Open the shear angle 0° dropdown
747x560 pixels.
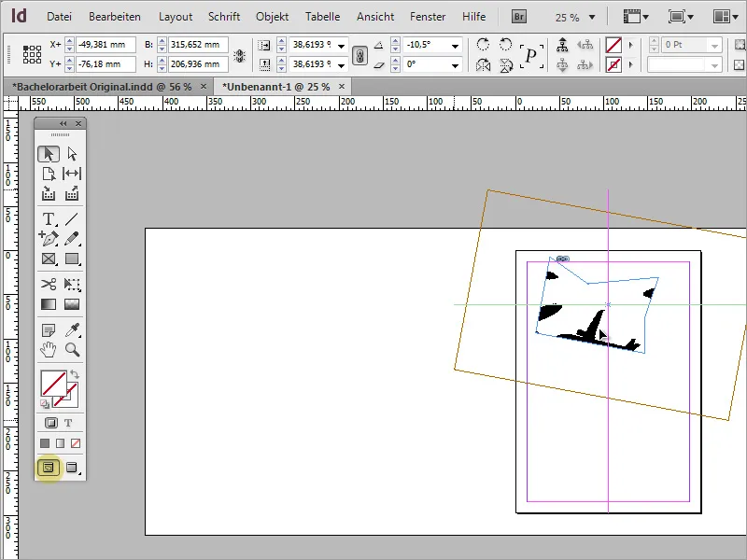coord(455,65)
